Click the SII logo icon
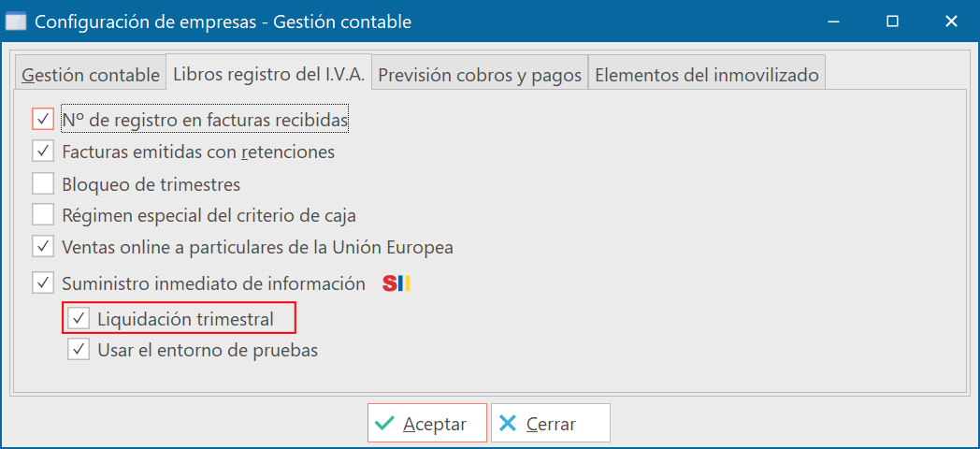 click(x=396, y=282)
